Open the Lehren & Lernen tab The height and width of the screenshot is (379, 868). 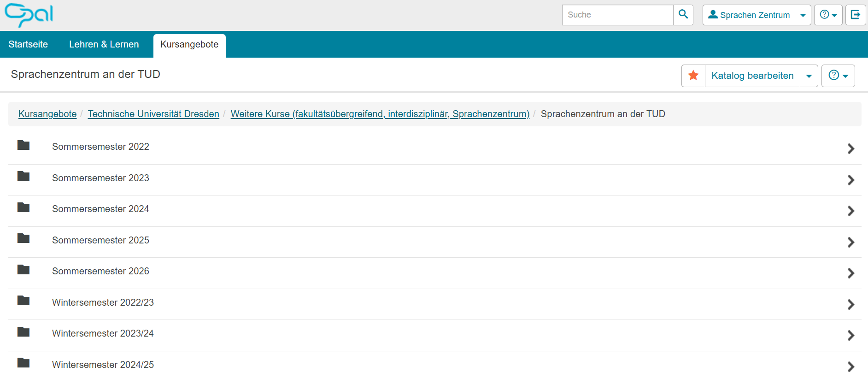(104, 44)
